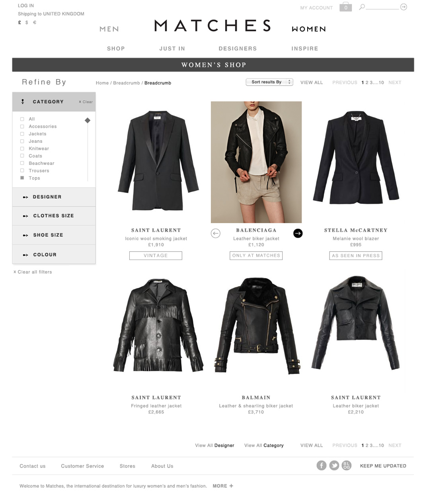Viewport: 431px width, 504px height.
Task: Move the category list diamond scroll handle
Action: 88,120
